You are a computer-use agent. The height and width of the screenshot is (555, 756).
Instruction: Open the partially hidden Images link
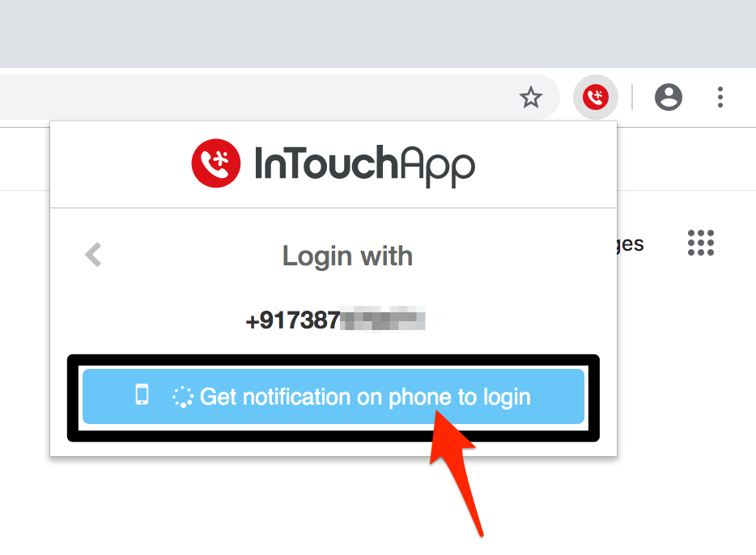pyautogui.click(x=631, y=244)
